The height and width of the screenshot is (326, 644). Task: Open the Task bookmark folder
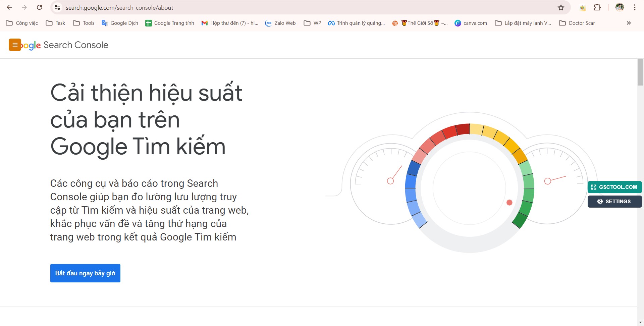click(56, 23)
